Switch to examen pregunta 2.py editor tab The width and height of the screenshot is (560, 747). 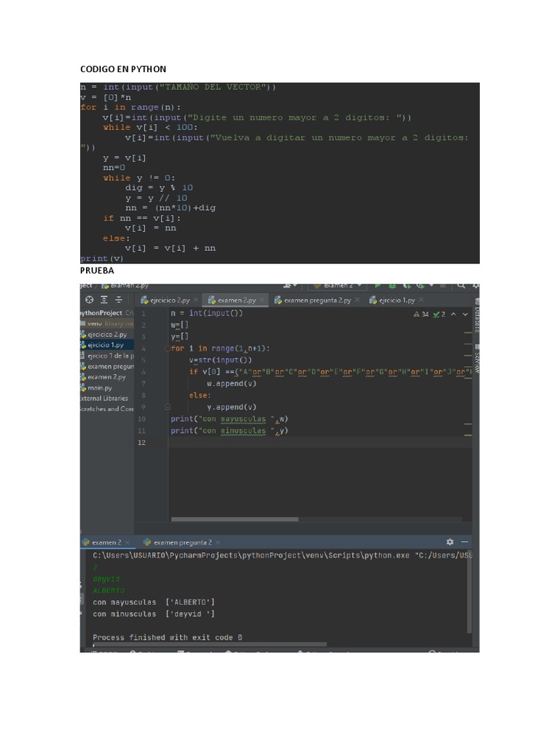(316, 300)
